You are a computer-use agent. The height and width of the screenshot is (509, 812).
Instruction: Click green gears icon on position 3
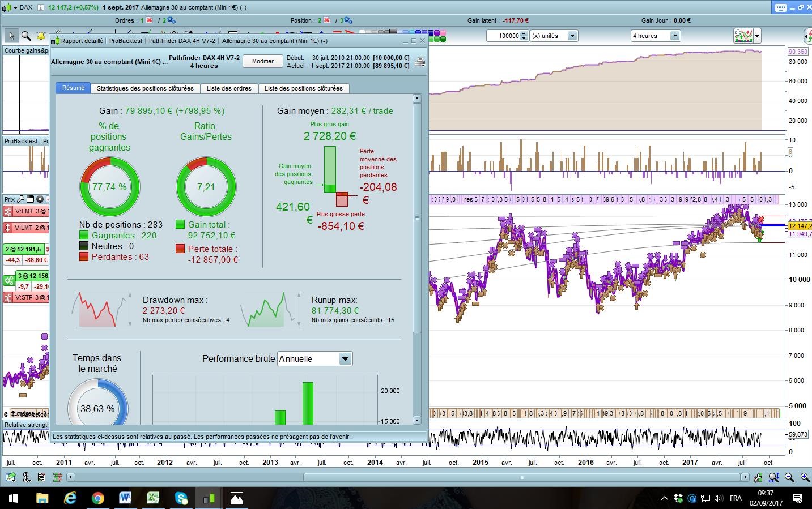click(x=9, y=280)
